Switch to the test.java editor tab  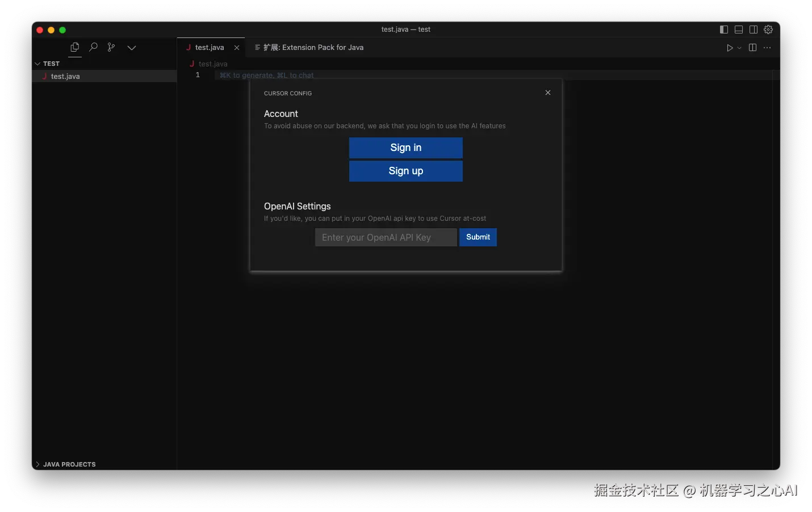click(210, 48)
